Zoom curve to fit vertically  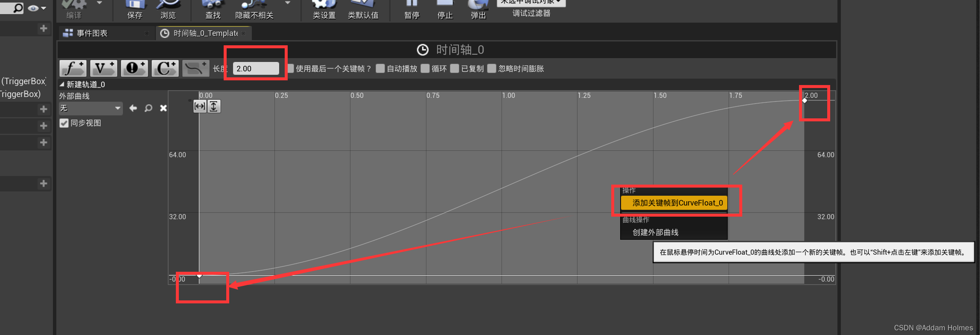point(214,106)
